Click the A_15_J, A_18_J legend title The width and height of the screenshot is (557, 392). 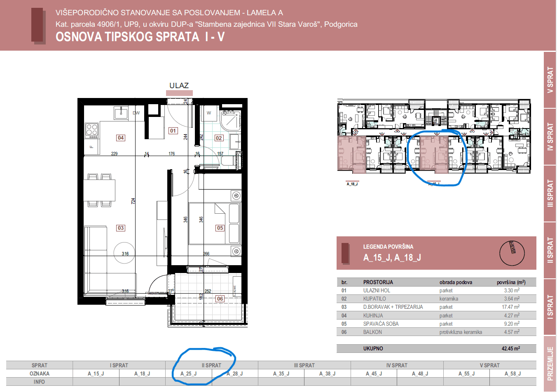[x=392, y=258]
